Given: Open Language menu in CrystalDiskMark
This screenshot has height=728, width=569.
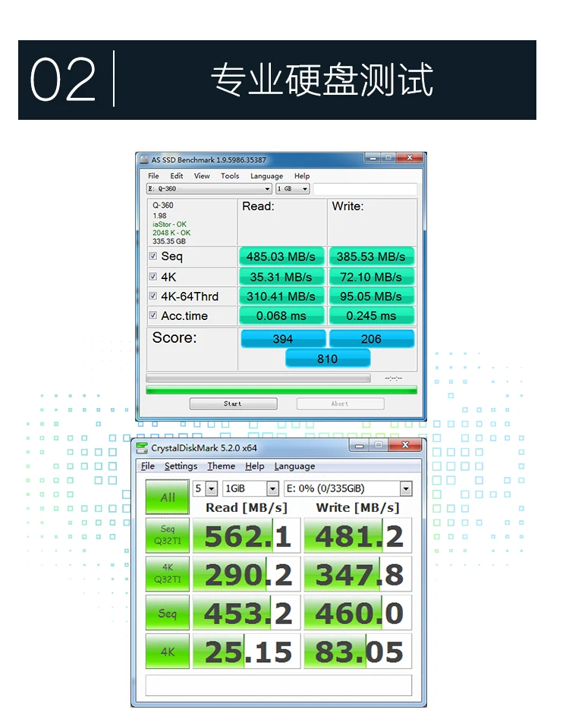Looking at the screenshot, I should pyautogui.click(x=294, y=466).
